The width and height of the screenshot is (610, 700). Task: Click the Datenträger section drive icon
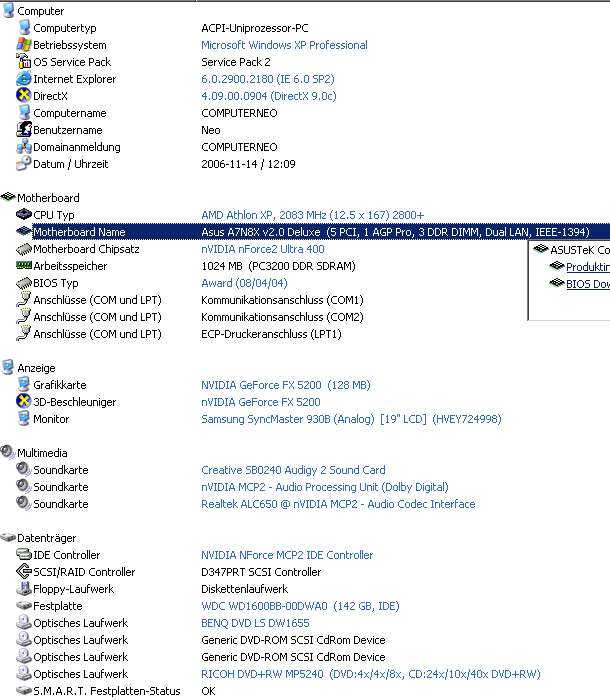(x=8, y=538)
